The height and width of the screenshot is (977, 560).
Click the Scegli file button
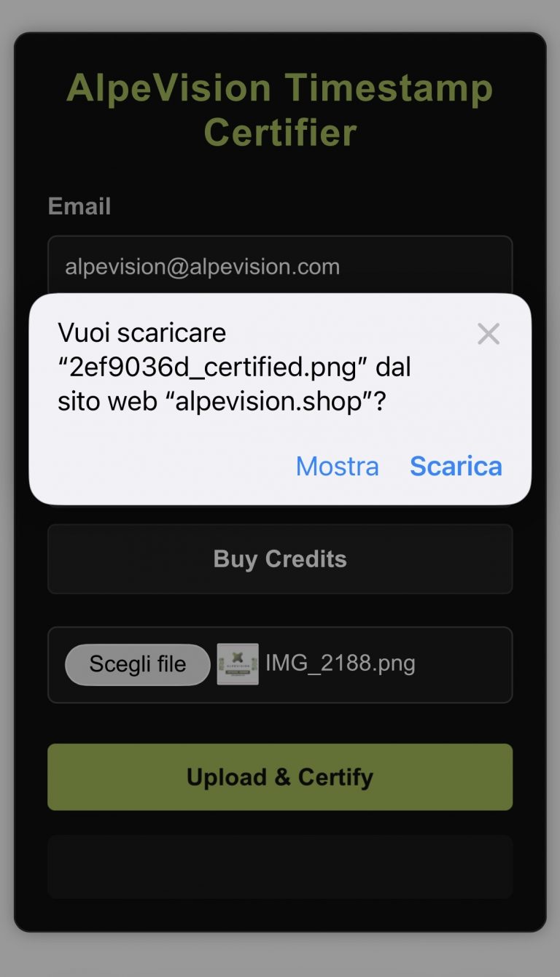pyautogui.click(x=138, y=664)
